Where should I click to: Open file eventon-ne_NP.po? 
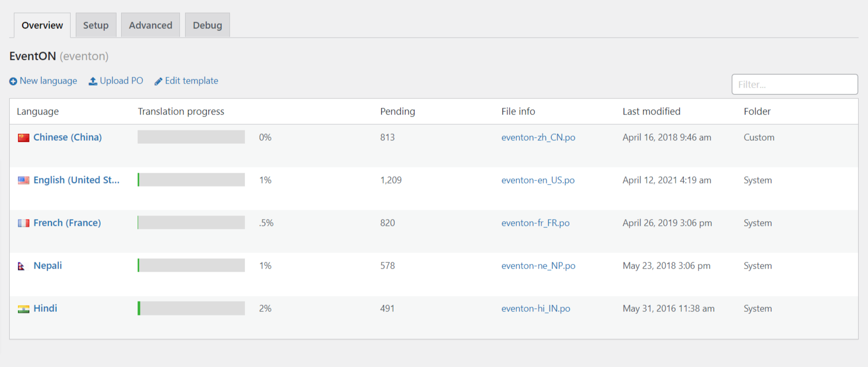point(538,266)
